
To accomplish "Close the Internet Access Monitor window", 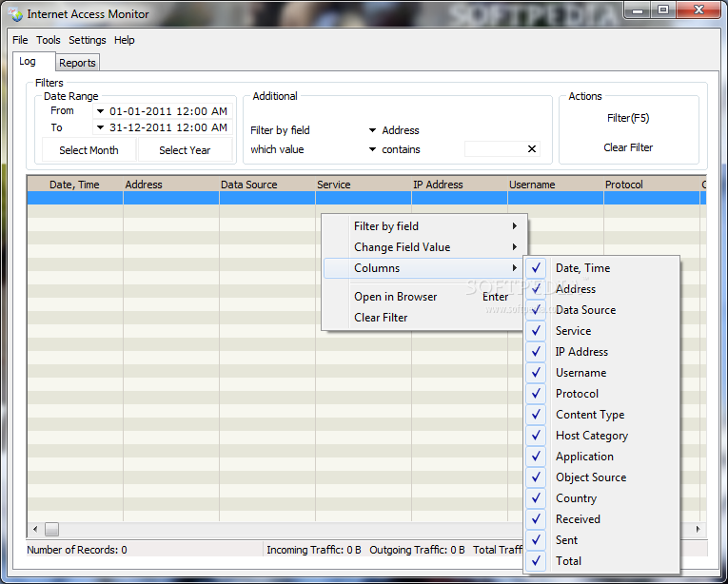I will pos(698,10).
